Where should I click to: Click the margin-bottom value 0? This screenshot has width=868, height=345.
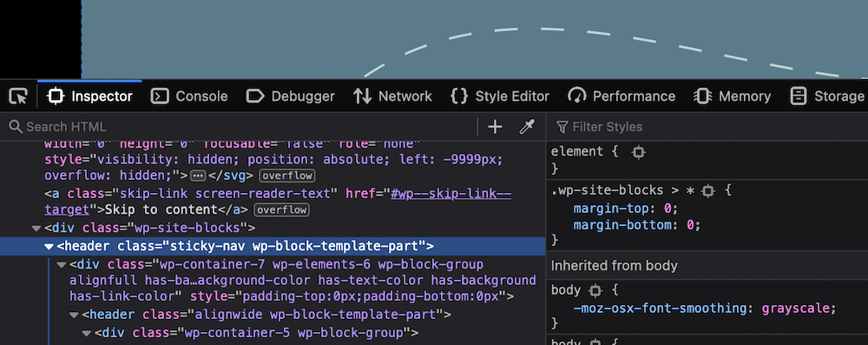pos(690,226)
